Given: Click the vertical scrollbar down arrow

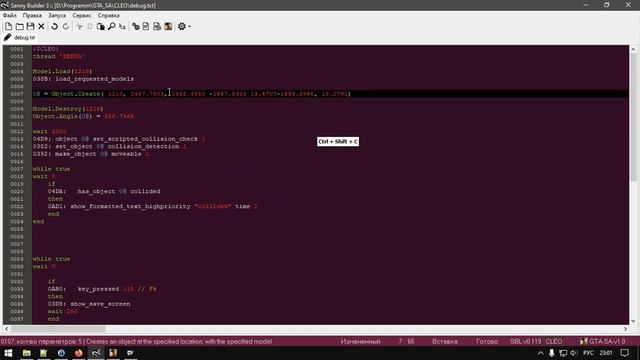Looking at the screenshot, I should pyautogui.click(x=633, y=321).
